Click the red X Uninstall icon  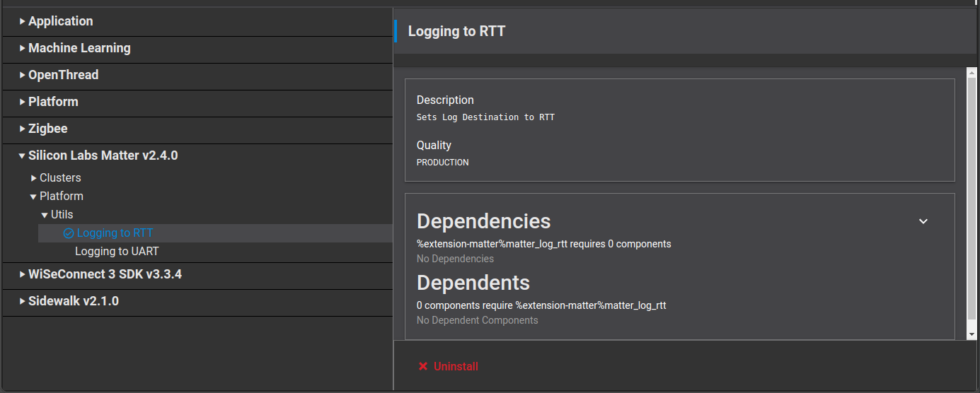click(x=423, y=366)
